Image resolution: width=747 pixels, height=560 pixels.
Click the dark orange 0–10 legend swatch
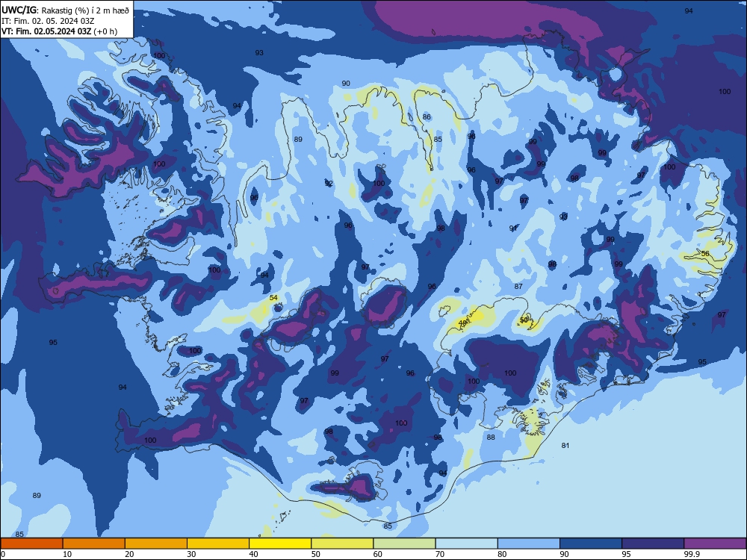(x=31, y=544)
